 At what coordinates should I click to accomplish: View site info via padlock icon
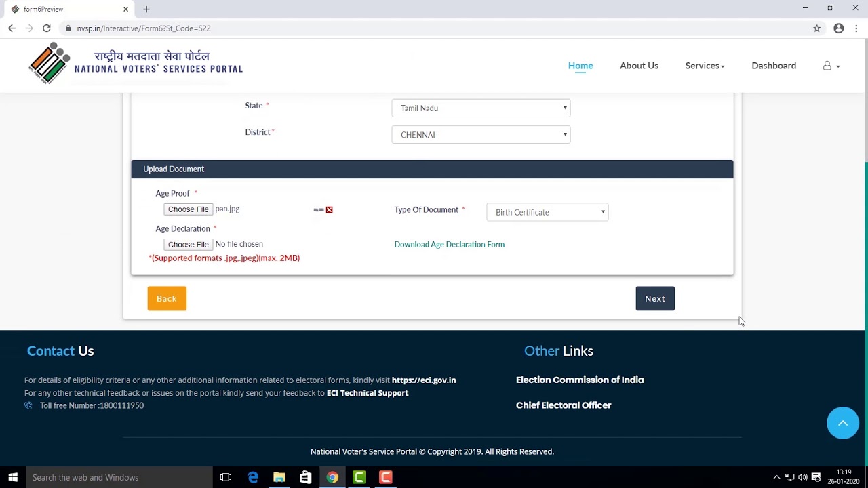click(x=68, y=28)
